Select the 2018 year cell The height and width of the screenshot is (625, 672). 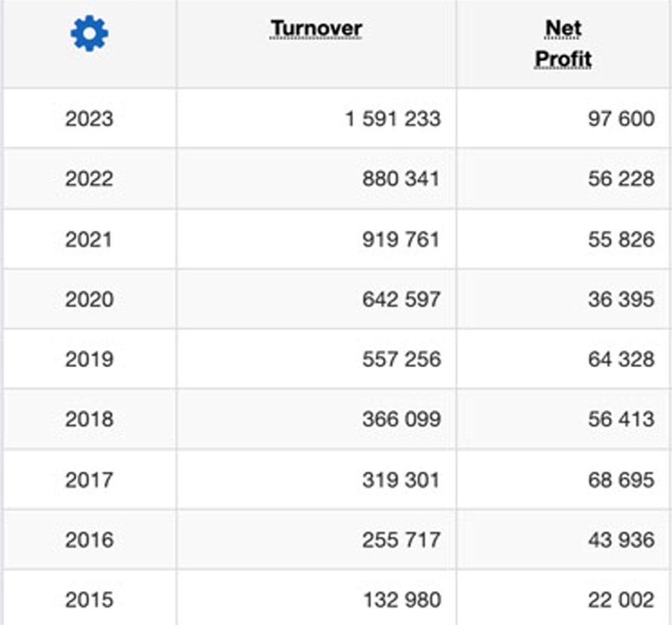click(89, 419)
